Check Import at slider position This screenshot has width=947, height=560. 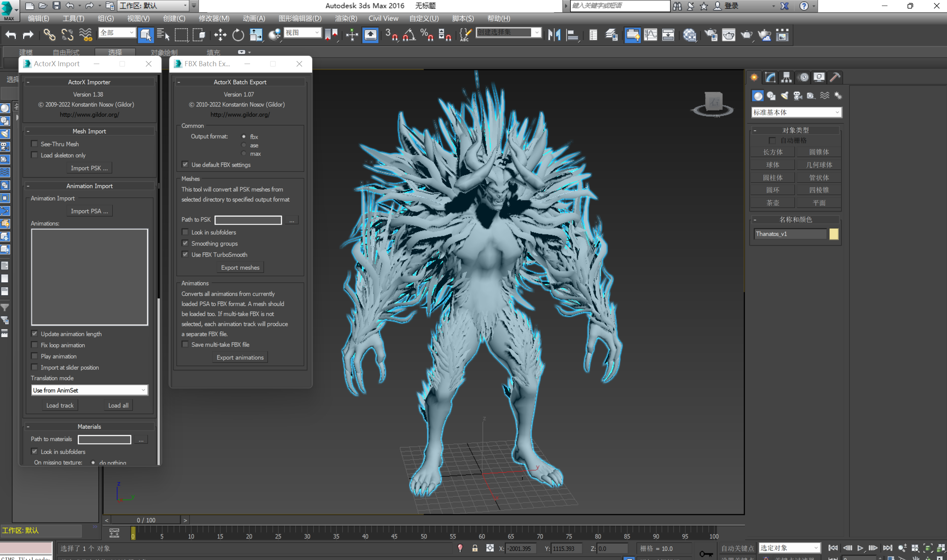click(x=34, y=367)
